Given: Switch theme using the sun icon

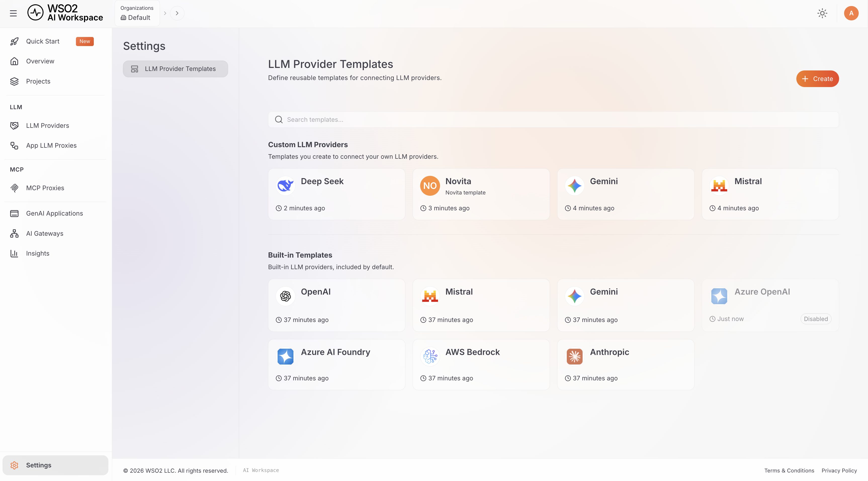Looking at the screenshot, I should [822, 14].
